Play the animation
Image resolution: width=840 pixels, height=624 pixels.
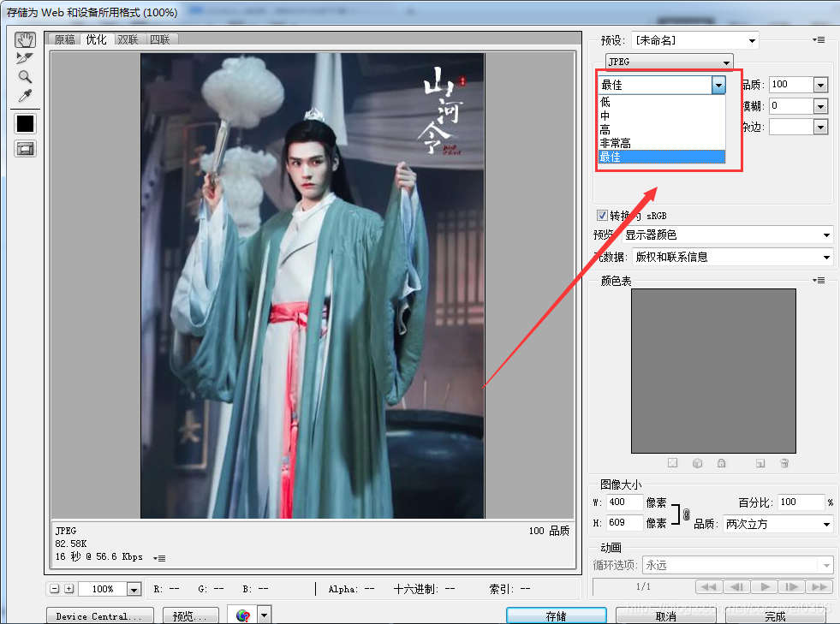pyautogui.click(x=765, y=586)
